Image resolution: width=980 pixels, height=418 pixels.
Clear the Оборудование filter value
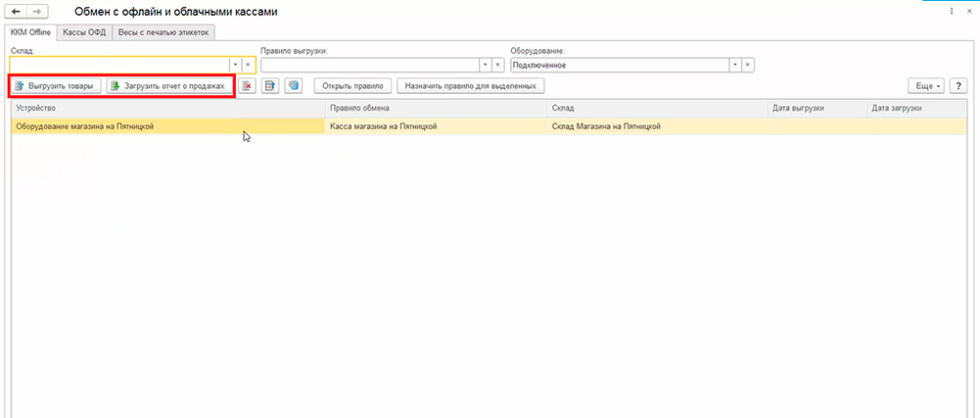coord(748,65)
